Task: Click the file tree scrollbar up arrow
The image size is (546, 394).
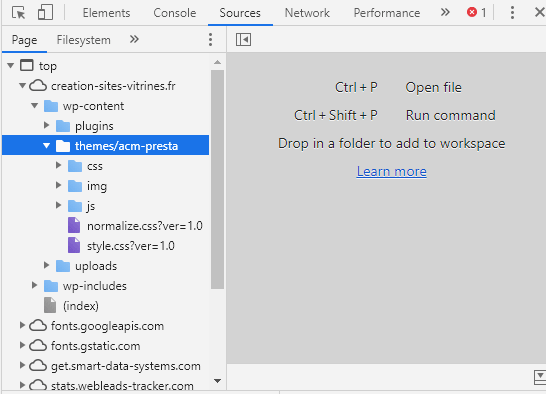Action: 217,62
